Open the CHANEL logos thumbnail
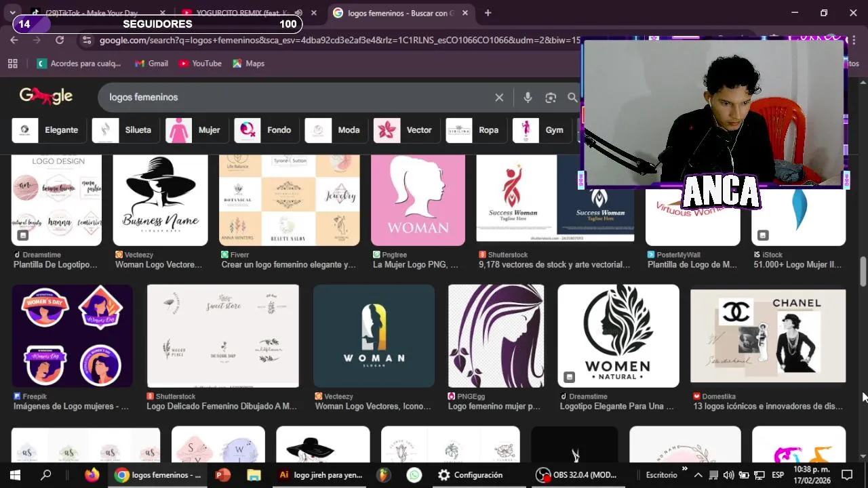The image size is (868, 488). point(768,336)
